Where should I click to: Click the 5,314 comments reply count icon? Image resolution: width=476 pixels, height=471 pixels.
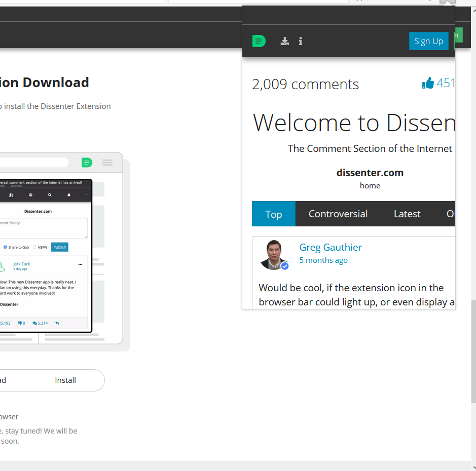pyautogui.click(x=34, y=323)
